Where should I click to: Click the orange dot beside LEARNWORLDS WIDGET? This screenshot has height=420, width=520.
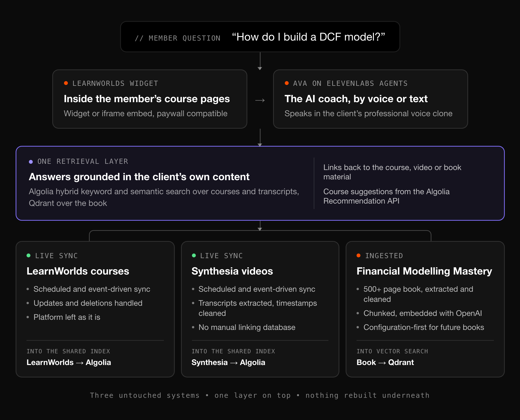66,83
